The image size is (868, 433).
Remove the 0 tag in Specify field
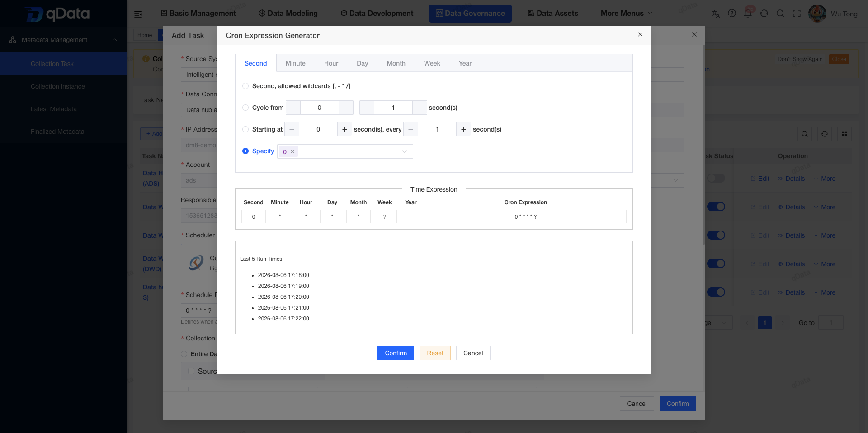pyautogui.click(x=292, y=151)
